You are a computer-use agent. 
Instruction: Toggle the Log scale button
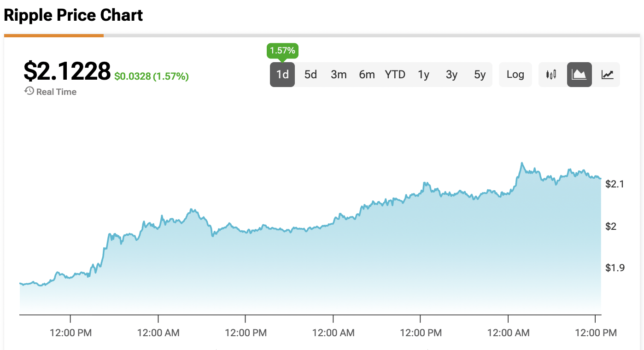tap(515, 75)
